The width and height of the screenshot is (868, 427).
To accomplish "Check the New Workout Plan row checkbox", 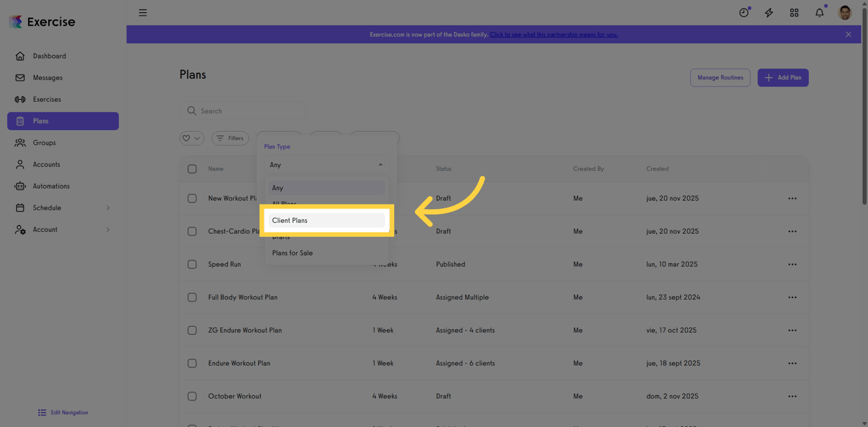I will pyautogui.click(x=192, y=198).
